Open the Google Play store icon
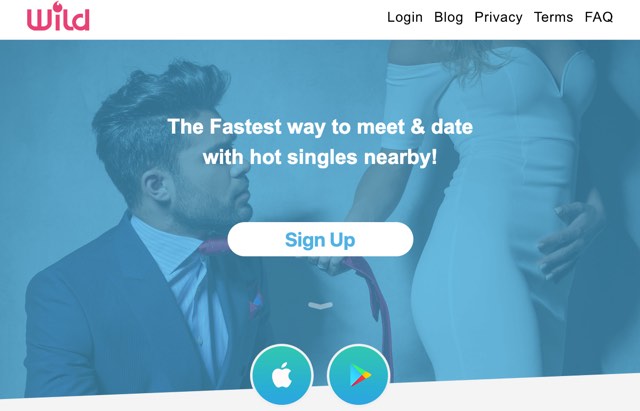This screenshot has height=411, width=640. tap(358, 375)
